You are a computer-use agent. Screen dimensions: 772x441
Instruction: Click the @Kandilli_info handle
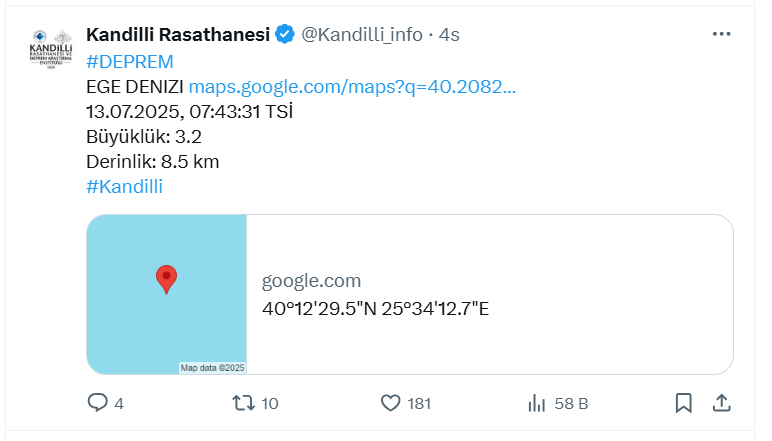[x=362, y=35]
